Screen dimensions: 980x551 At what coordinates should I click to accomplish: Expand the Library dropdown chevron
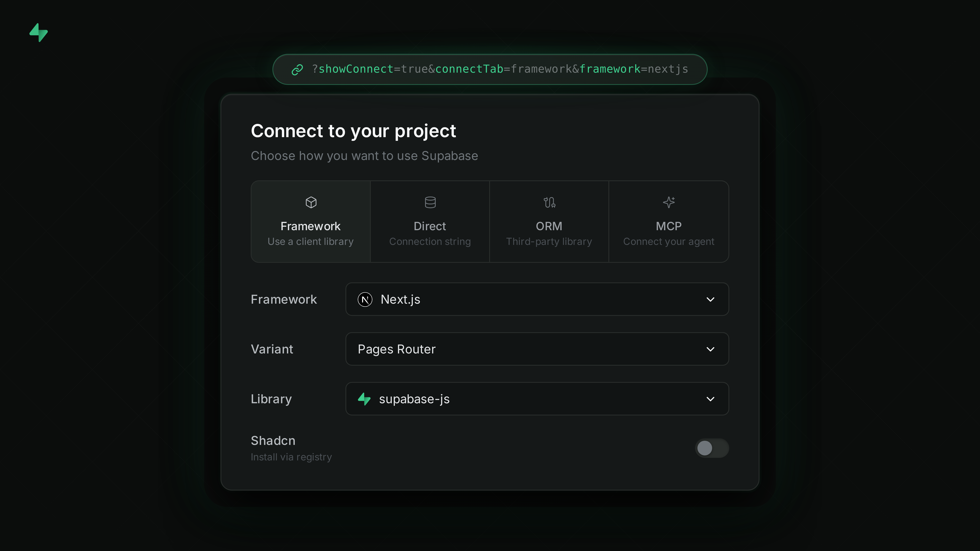coord(710,399)
